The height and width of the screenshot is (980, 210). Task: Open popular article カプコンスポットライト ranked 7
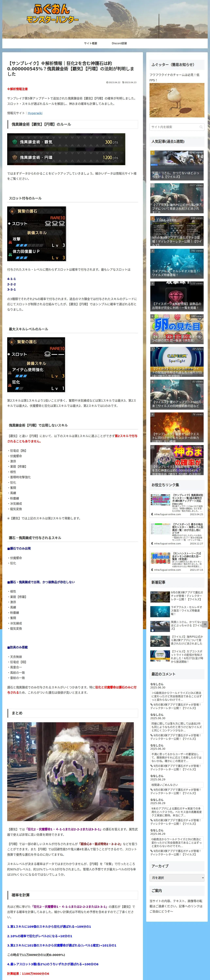177,362
